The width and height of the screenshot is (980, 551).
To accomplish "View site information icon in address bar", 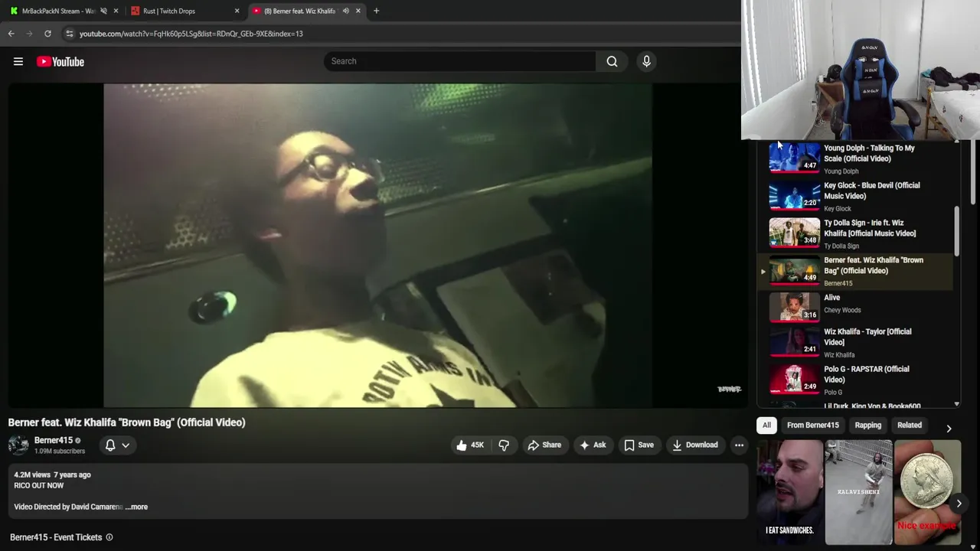I will (x=70, y=34).
